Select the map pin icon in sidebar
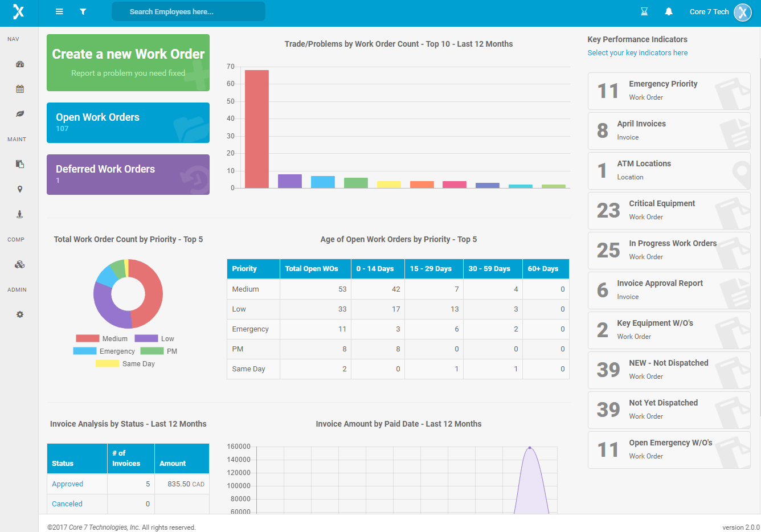This screenshot has width=761, height=532. (20, 189)
